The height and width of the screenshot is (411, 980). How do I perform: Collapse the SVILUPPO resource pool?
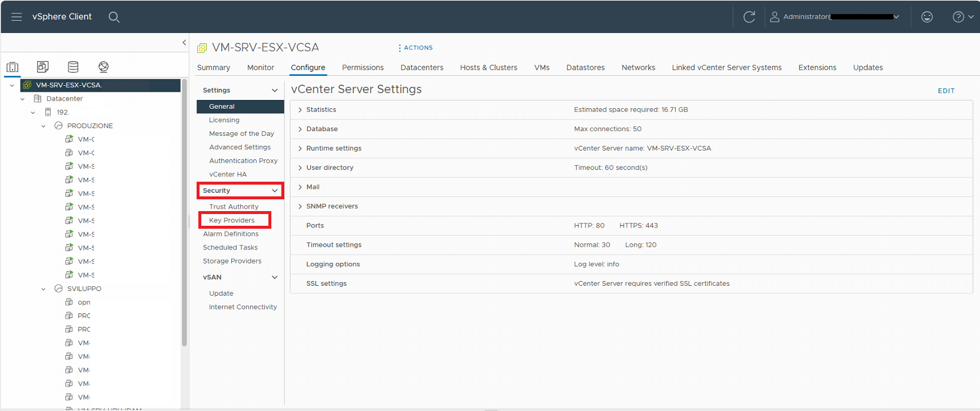point(44,289)
